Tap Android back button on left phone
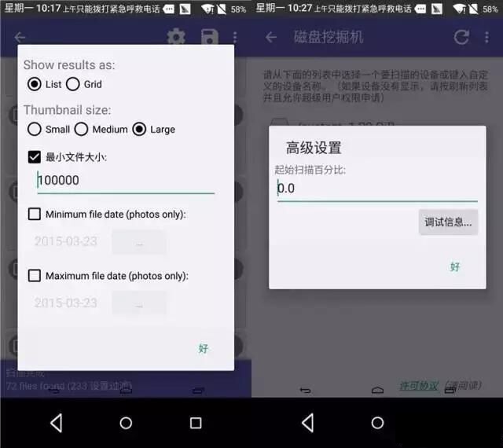 click(57, 423)
